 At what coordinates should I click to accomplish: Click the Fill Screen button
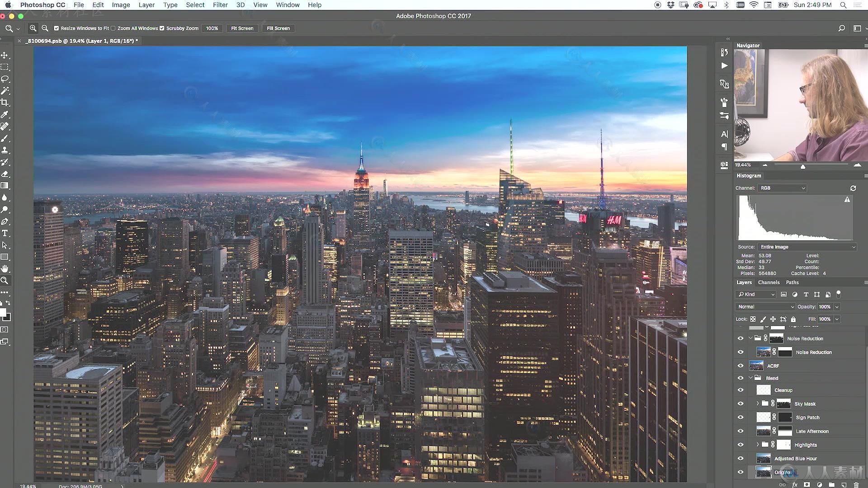[278, 28]
